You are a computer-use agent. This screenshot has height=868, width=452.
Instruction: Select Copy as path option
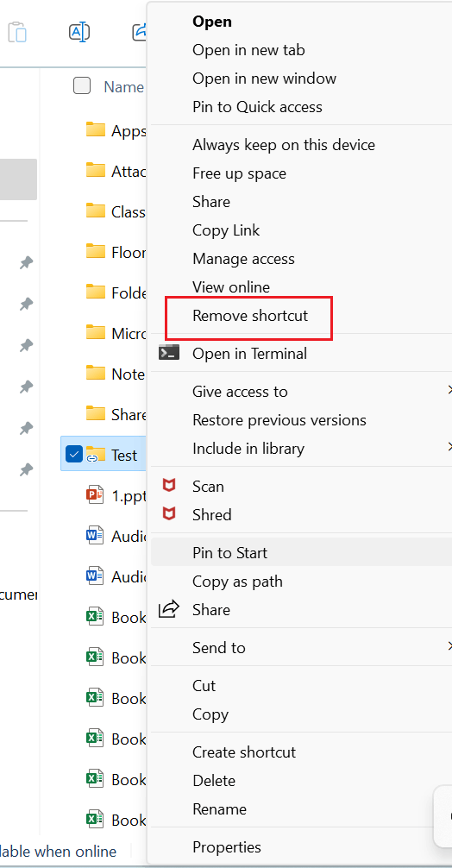coord(237,582)
